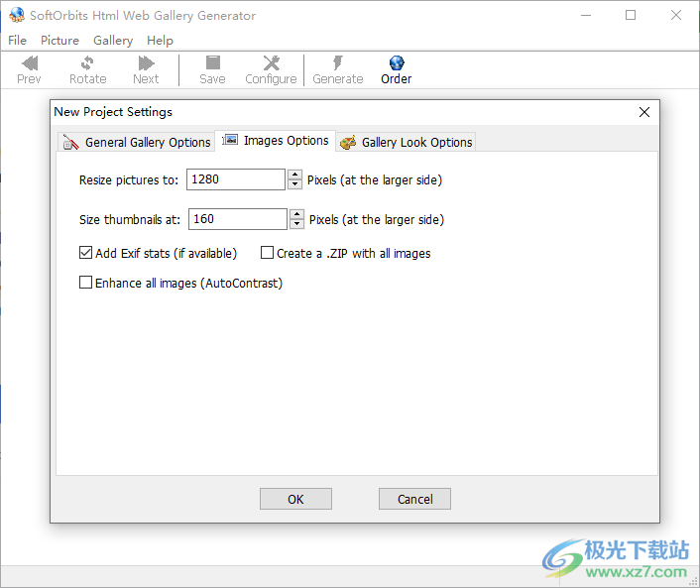This screenshot has width=700, height=588.
Task: Maximize the Gallery Generator window
Action: point(631,15)
